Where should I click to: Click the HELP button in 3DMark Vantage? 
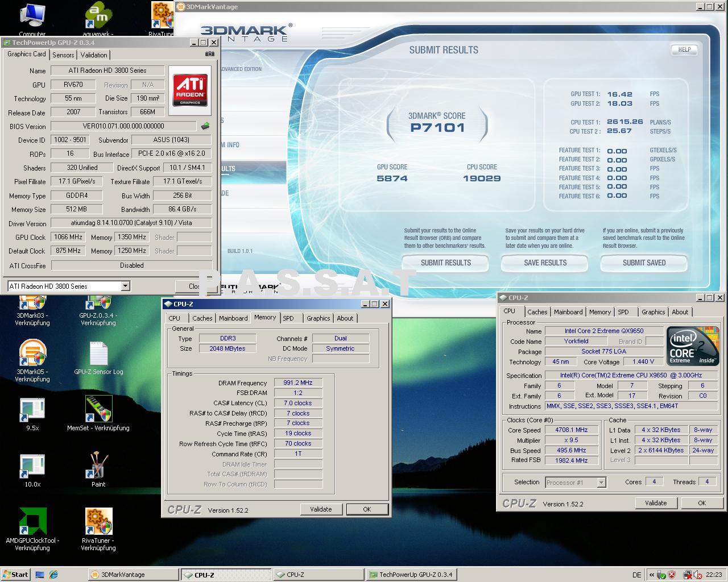point(684,50)
